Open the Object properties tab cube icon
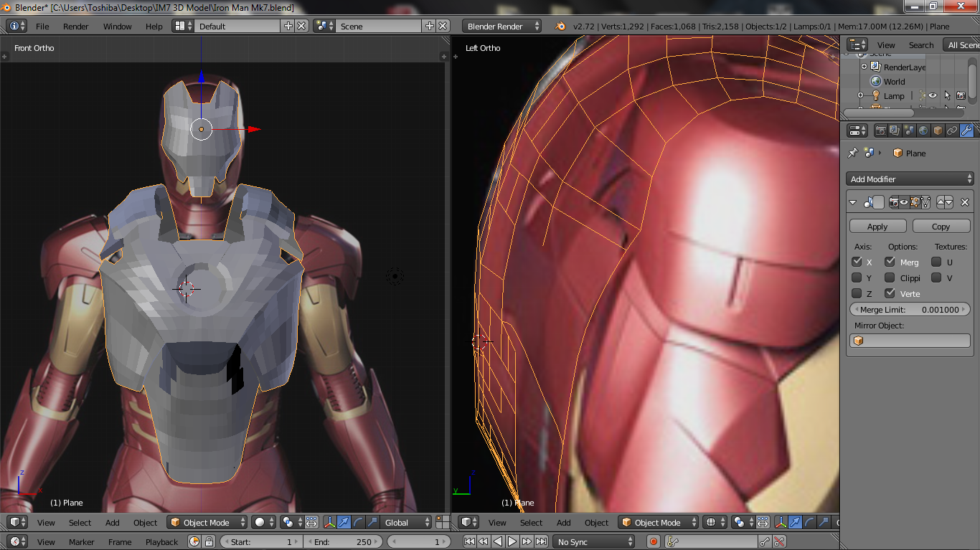The width and height of the screenshot is (980, 550). click(x=938, y=131)
